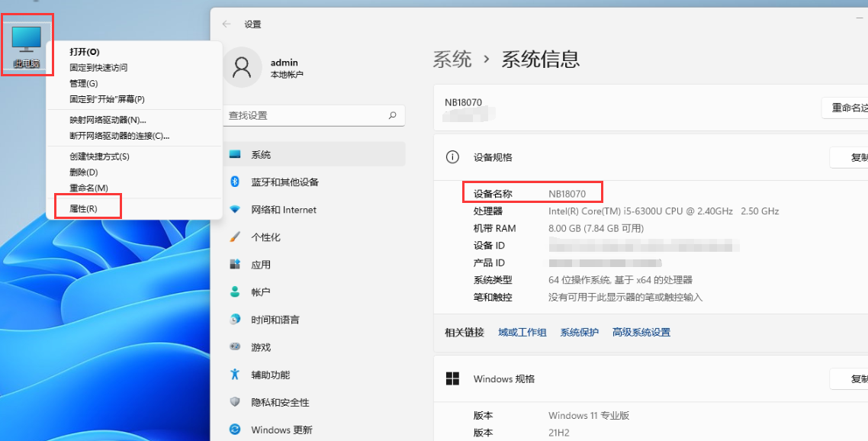Open Bluetooth and other devices settings
This screenshot has height=441, width=868.
point(285,182)
